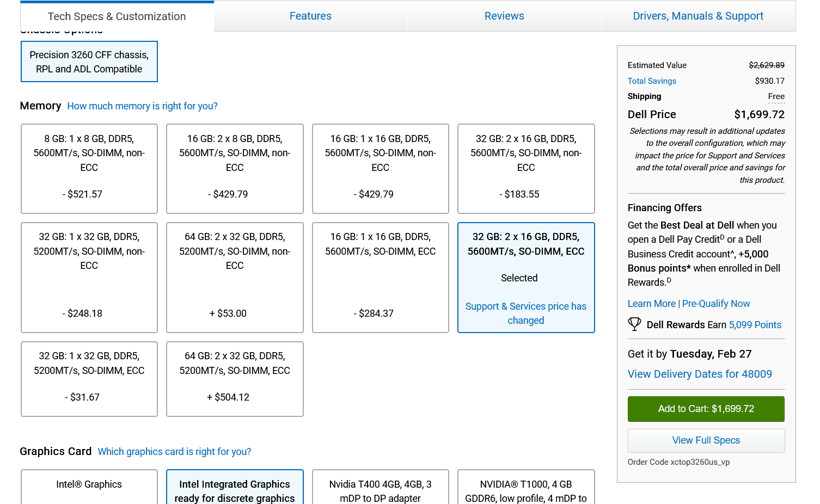
Task: Open the Tech Specs & Customization tab
Action: point(117,16)
